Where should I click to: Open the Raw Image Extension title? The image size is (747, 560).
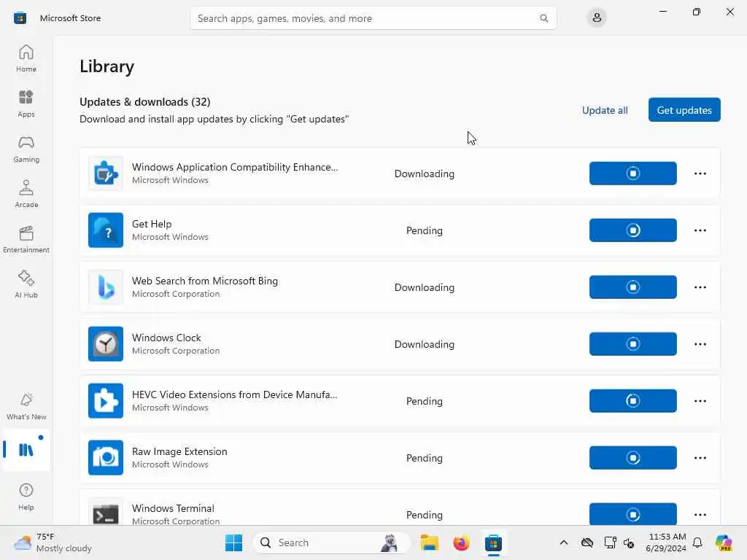coord(179,451)
